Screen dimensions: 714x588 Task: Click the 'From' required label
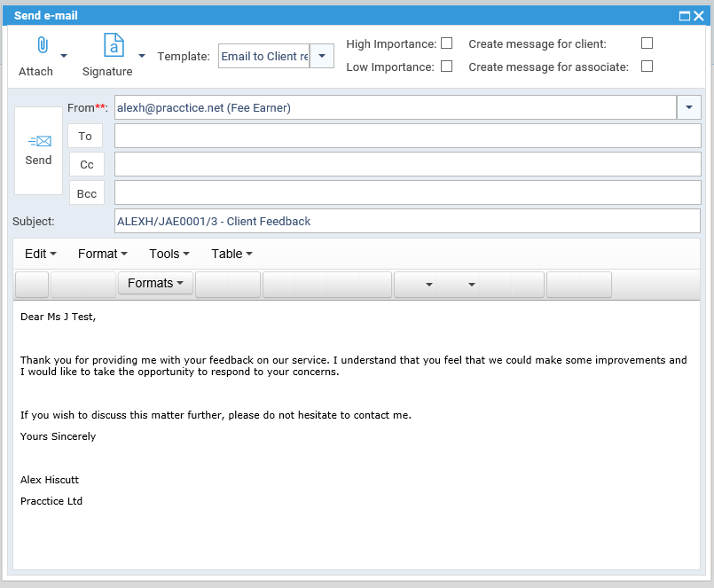(x=88, y=108)
